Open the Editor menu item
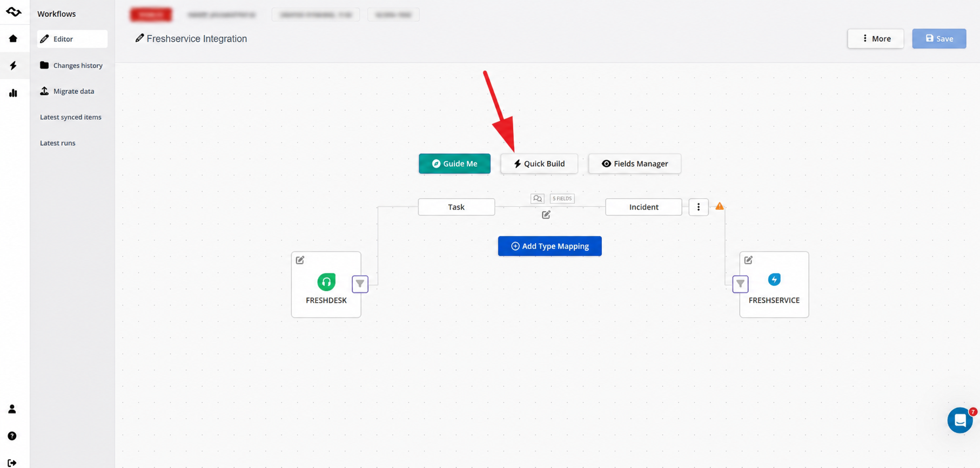The width and height of the screenshot is (980, 468). 72,39
